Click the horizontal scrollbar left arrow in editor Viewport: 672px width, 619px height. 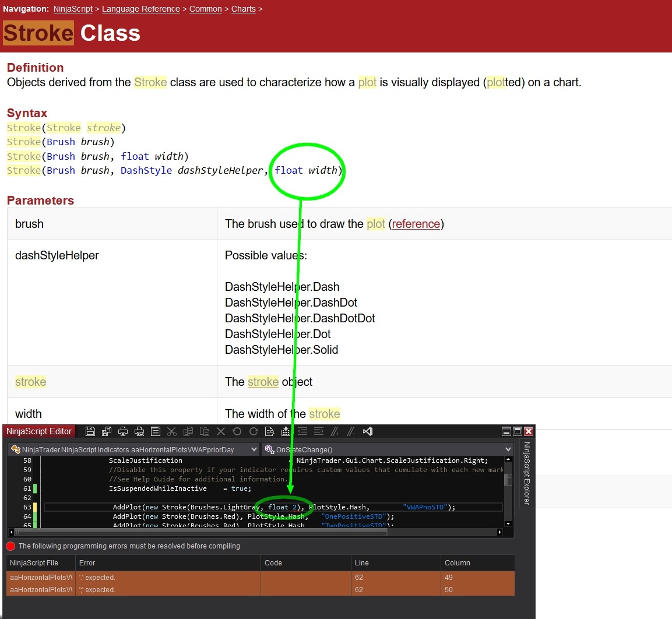(x=11, y=532)
